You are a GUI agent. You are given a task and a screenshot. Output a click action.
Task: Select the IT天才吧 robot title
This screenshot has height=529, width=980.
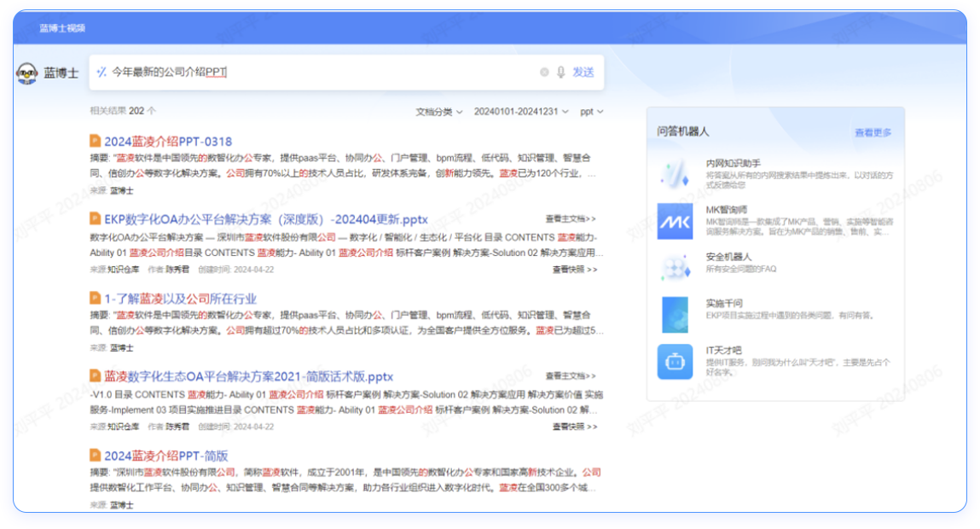724,350
